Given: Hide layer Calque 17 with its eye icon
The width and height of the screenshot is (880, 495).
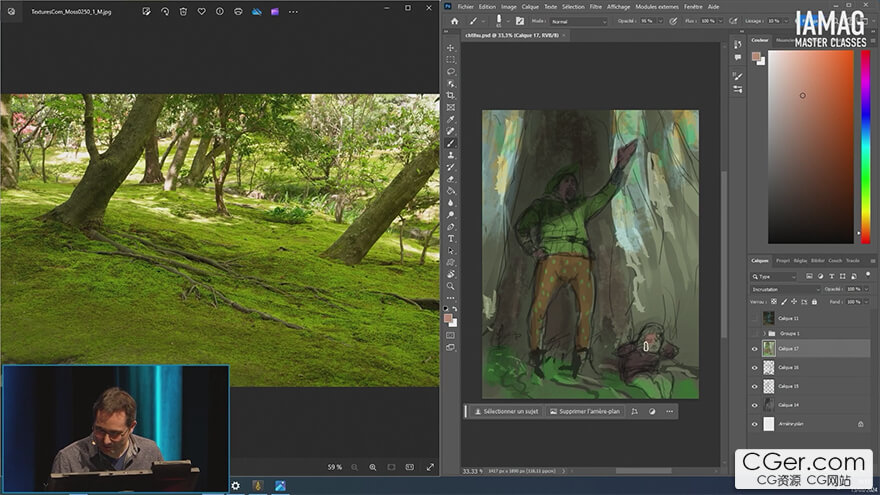Looking at the screenshot, I should coord(755,348).
